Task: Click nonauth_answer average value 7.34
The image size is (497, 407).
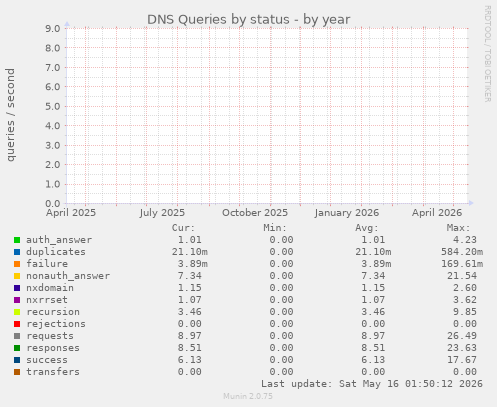Action: pyautogui.click(x=373, y=276)
